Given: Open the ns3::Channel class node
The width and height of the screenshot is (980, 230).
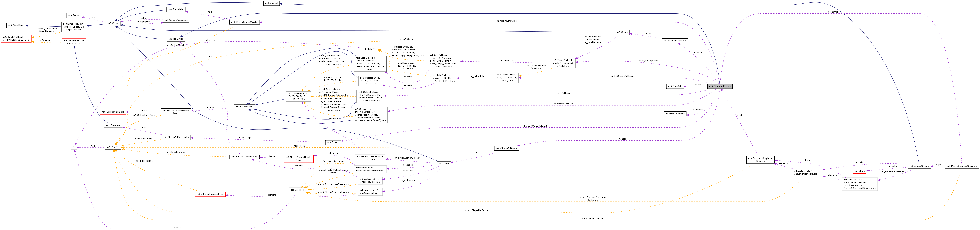Looking at the screenshot, I should [x=271, y=3].
